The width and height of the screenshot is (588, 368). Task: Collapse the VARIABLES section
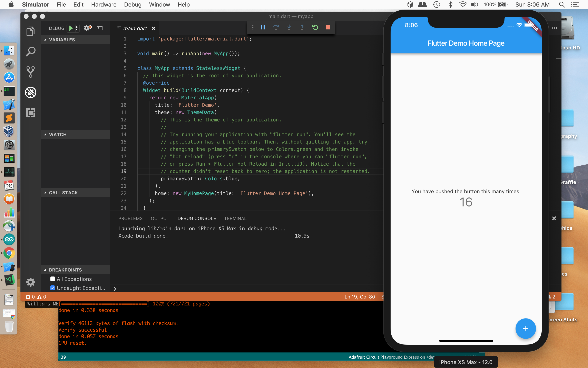coord(75,40)
